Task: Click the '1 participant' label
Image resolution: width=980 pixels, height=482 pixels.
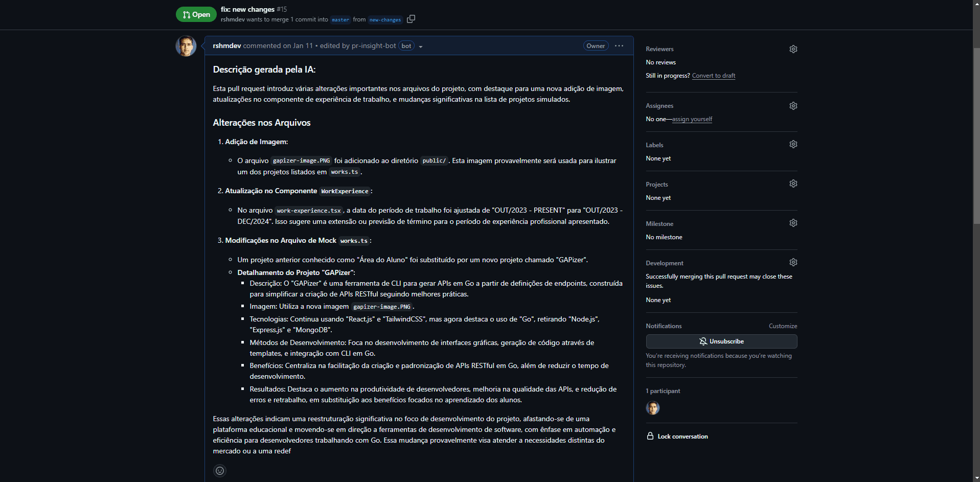Action: (663, 391)
